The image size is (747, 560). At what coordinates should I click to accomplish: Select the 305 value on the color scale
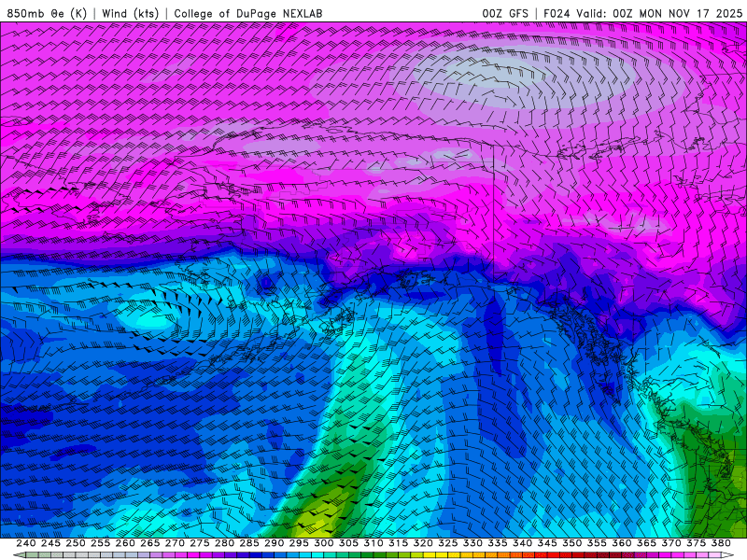coord(348,543)
